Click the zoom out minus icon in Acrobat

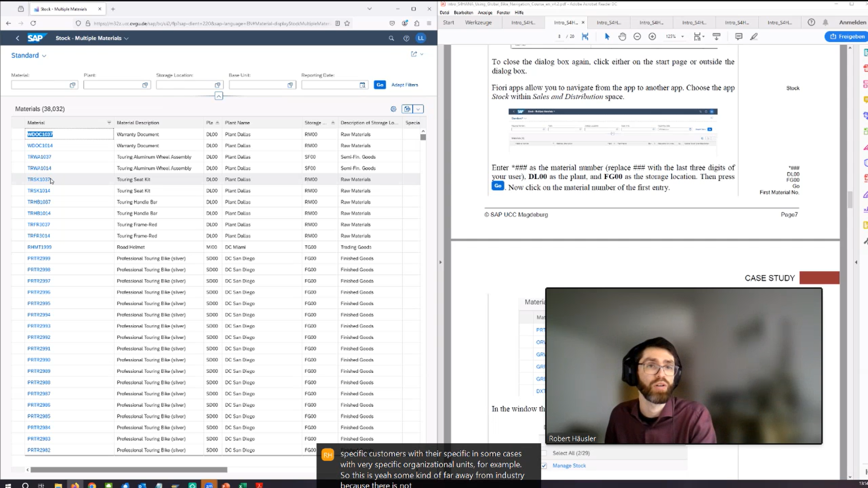coord(637,37)
